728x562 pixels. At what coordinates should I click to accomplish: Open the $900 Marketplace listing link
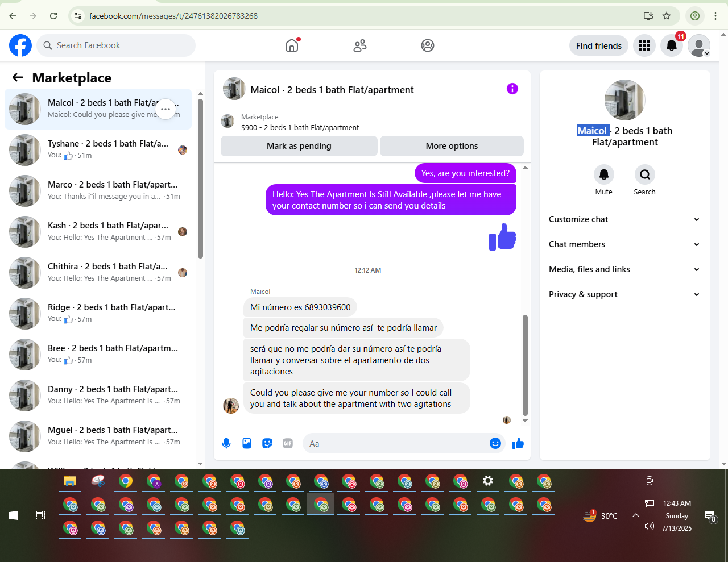(300, 127)
